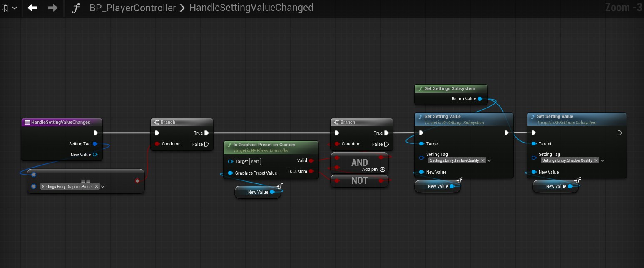
Task: Click the Settings.Entry.TextureQuality tag text
Action: point(455,160)
